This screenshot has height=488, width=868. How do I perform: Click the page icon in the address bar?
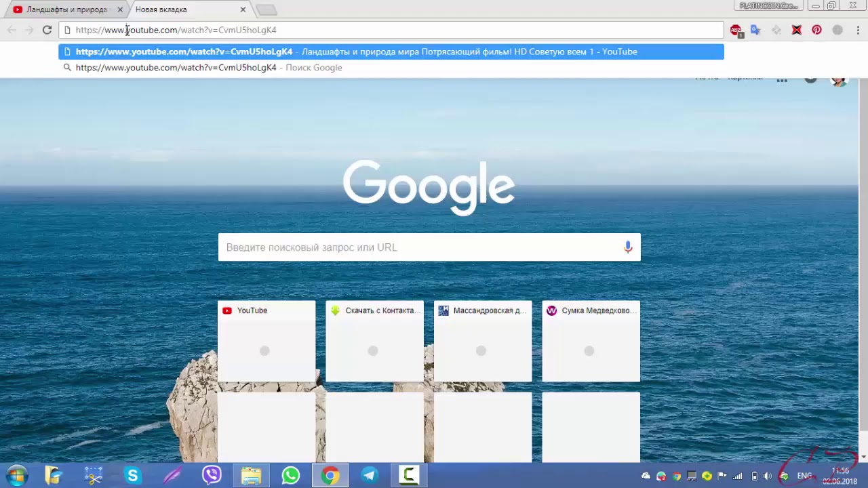click(x=67, y=30)
